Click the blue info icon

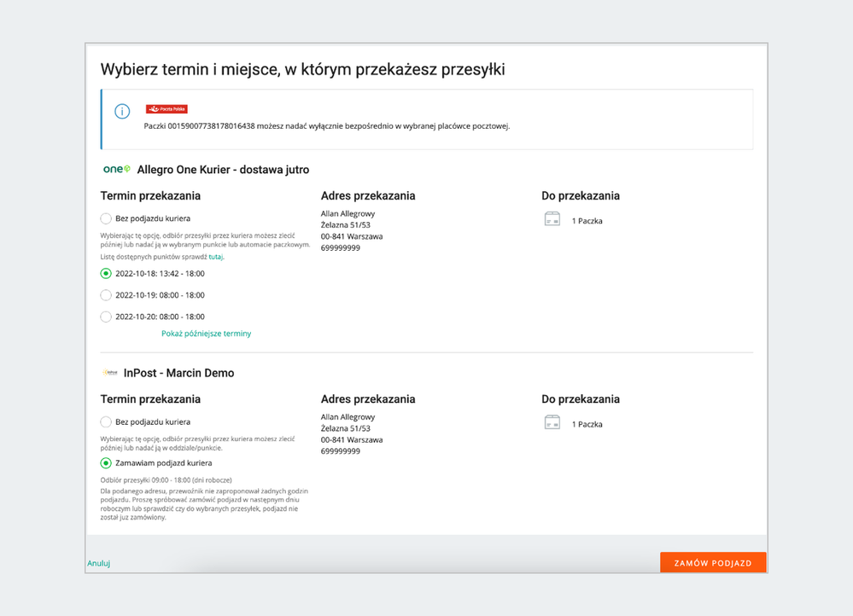[122, 112]
